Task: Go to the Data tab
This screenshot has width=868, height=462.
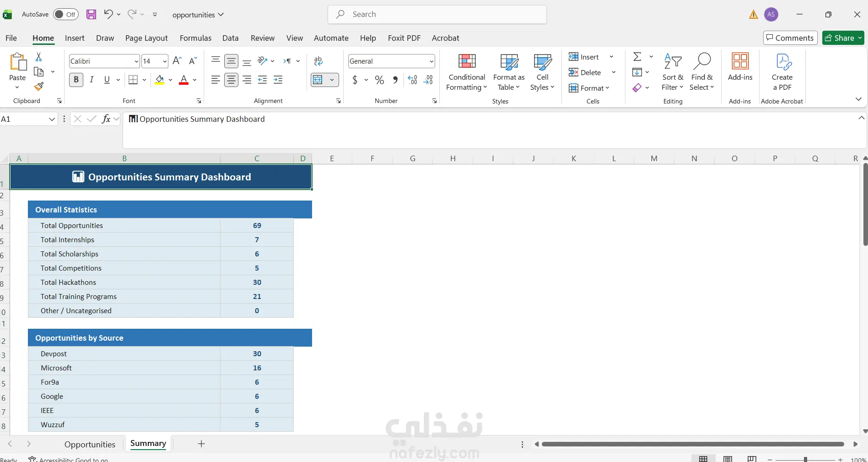Action: pyautogui.click(x=230, y=38)
